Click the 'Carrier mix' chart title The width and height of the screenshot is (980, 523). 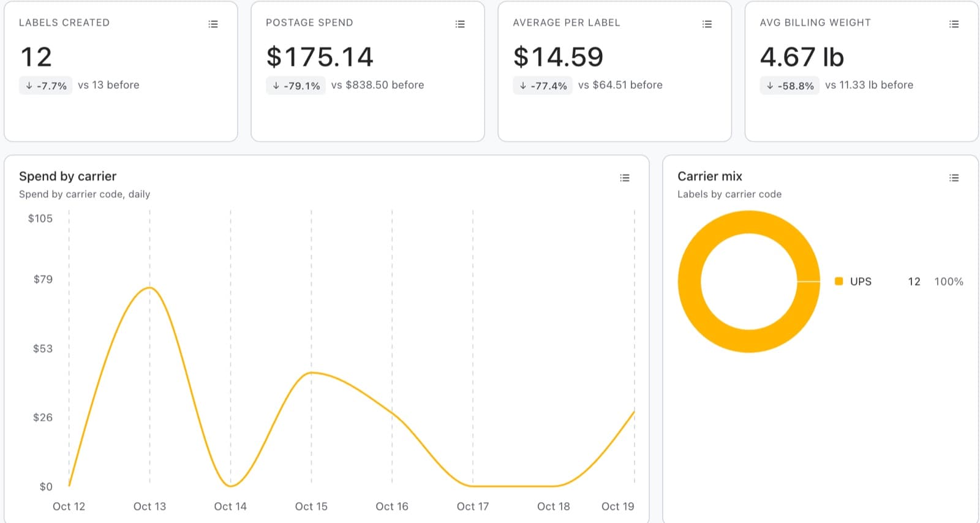click(x=709, y=176)
